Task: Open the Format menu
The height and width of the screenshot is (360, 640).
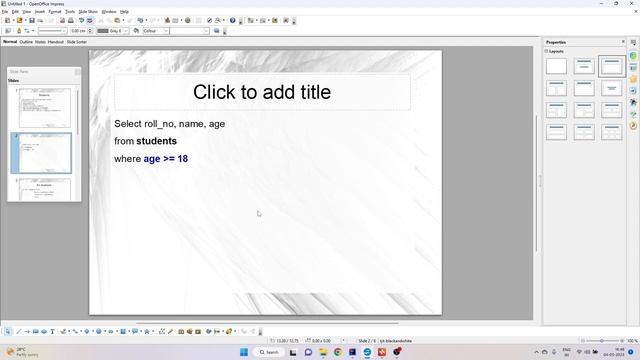Action: tap(55, 12)
